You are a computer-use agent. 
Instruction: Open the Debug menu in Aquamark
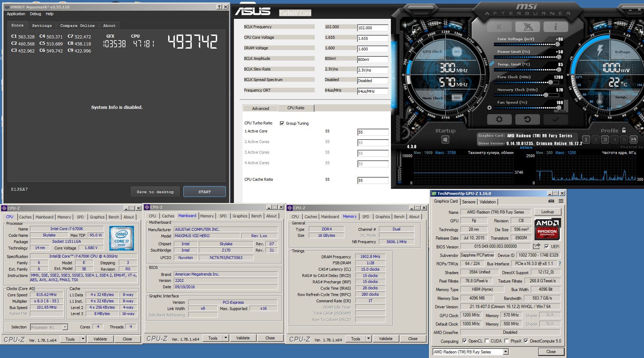point(35,14)
